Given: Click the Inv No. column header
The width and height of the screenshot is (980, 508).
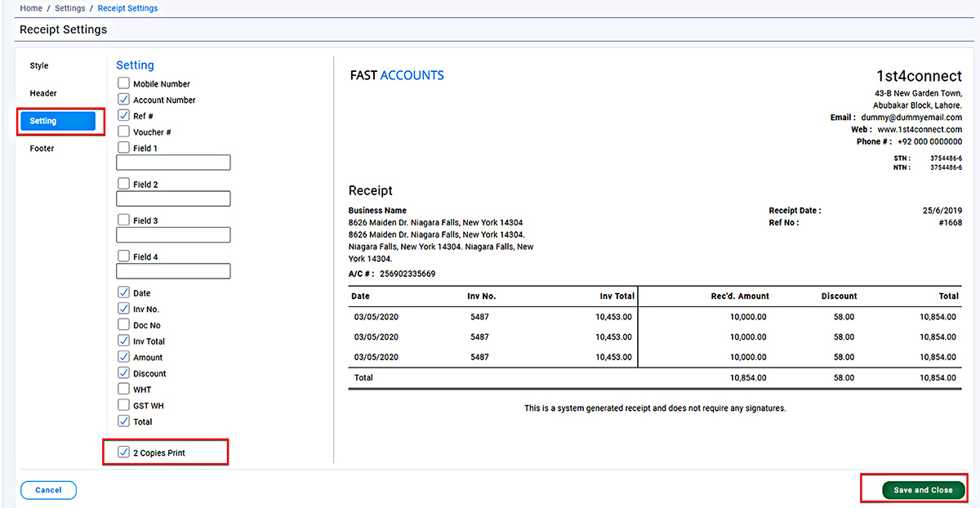Looking at the screenshot, I should coord(482,296).
